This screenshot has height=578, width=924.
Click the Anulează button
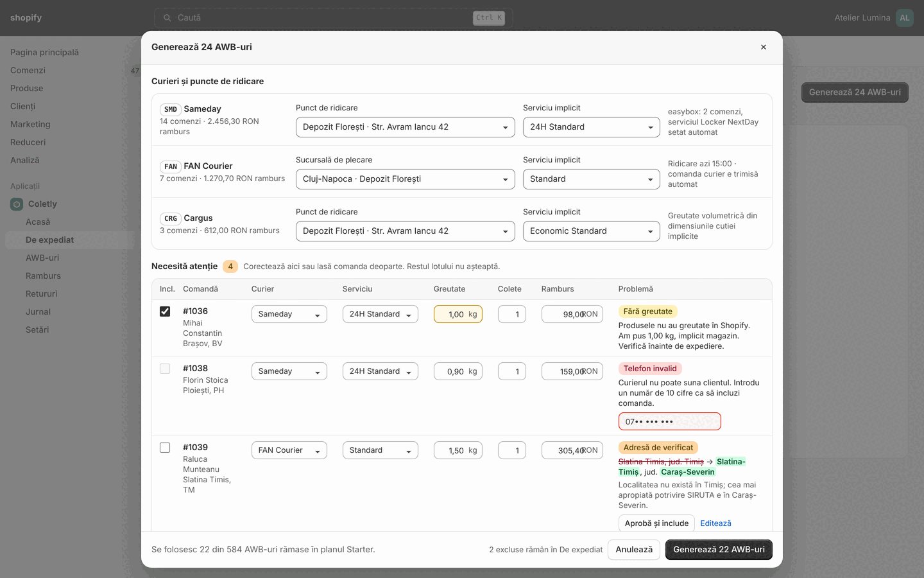click(x=634, y=550)
